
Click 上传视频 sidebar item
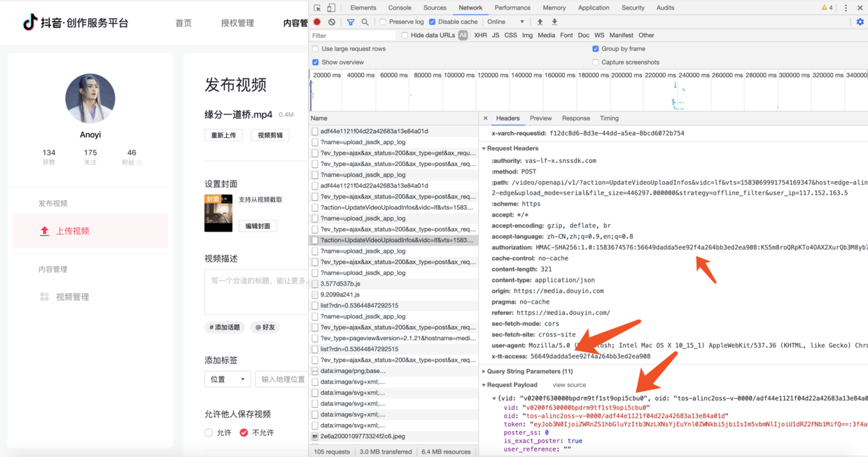pos(90,231)
